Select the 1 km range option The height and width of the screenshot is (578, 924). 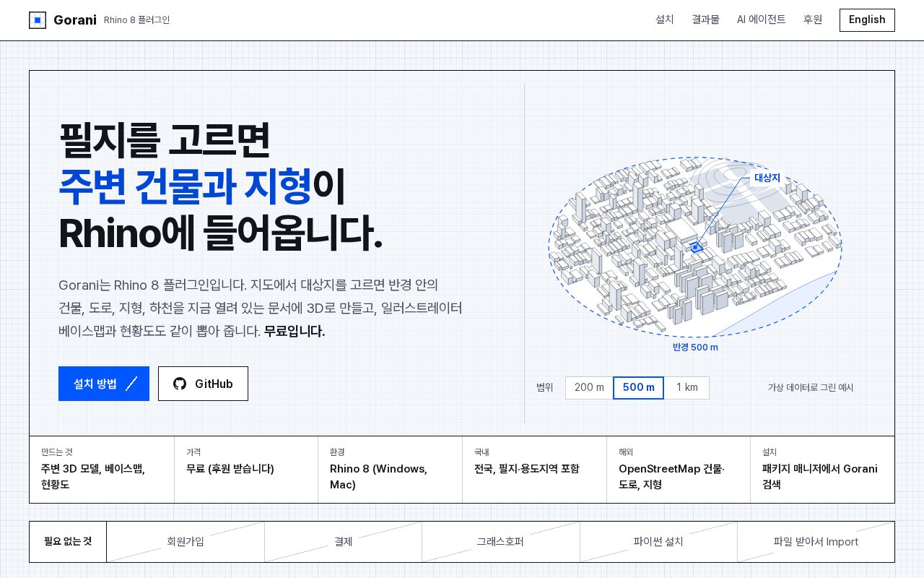687,388
